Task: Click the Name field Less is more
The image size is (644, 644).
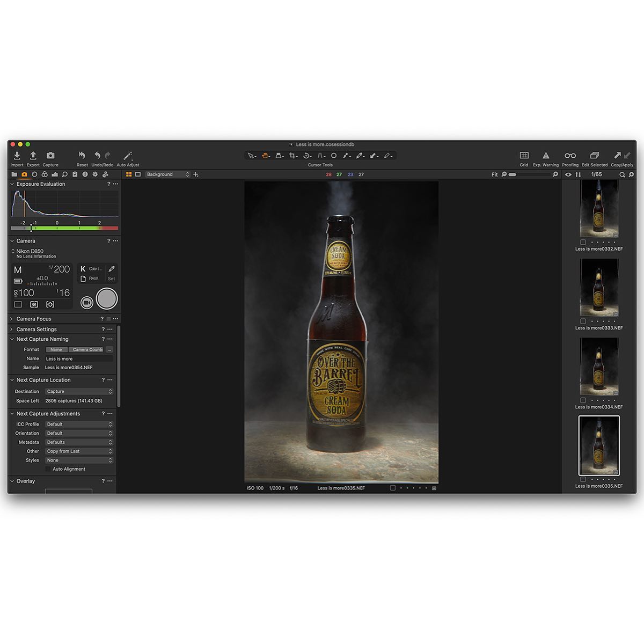Action: point(79,358)
